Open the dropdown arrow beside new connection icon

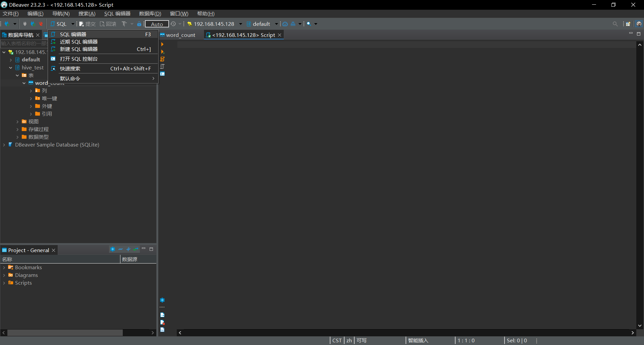(15, 24)
